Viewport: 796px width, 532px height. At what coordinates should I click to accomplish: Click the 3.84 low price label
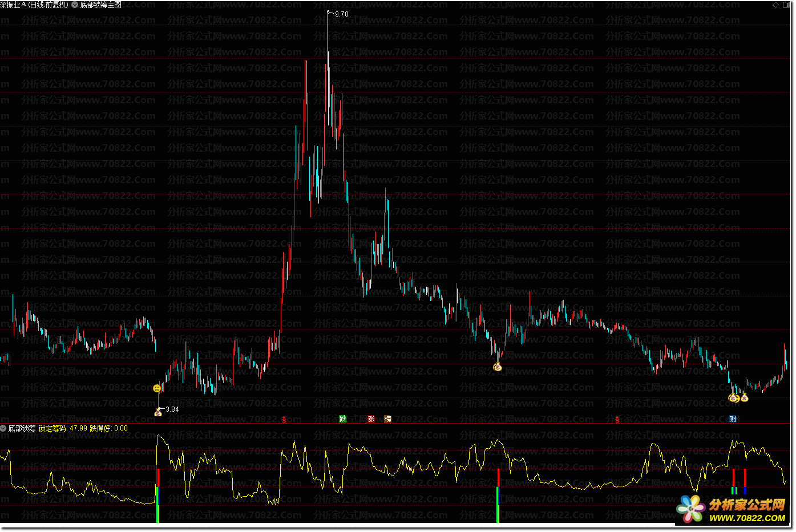point(172,409)
